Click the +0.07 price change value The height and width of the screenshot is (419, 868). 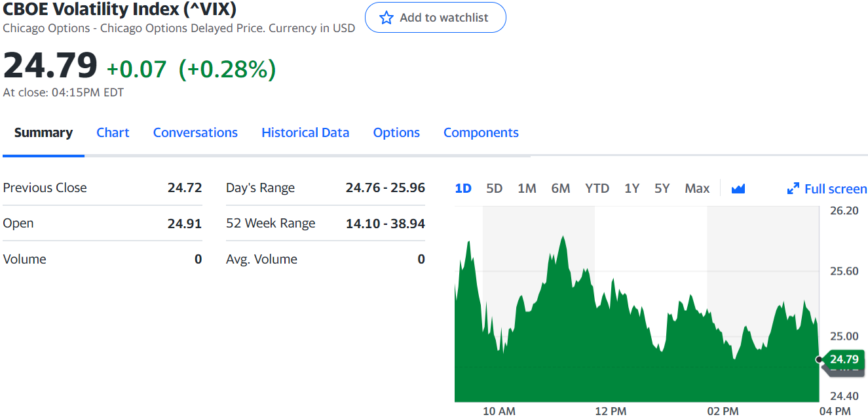[x=137, y=70]
